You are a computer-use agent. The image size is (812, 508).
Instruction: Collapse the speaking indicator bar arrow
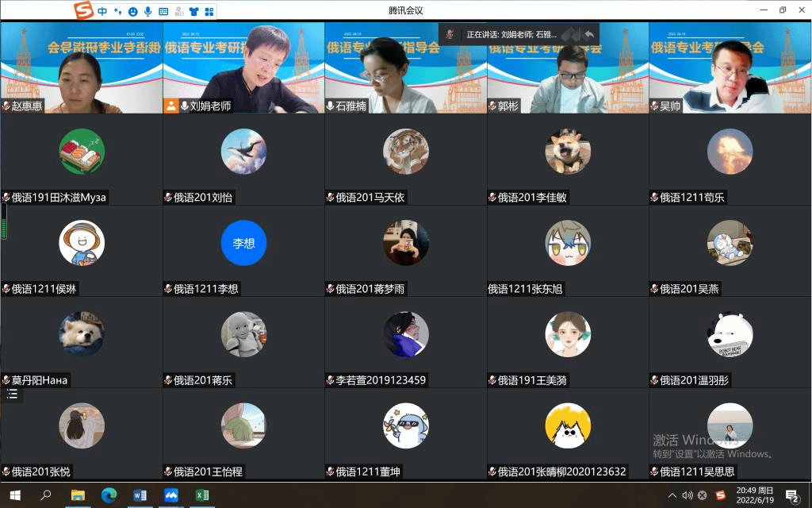(x=588, y=35)
